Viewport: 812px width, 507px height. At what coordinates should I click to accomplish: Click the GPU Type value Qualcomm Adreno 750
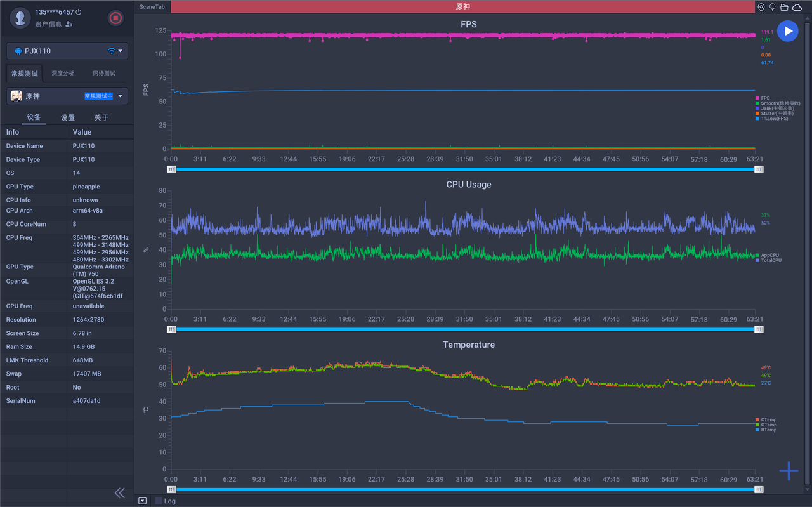click(x=99, y=270)
